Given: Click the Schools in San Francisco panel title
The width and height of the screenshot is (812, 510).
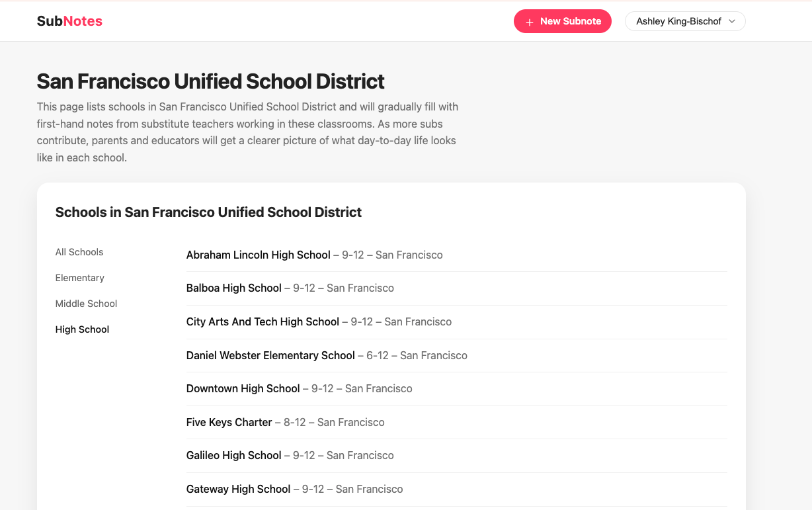Looking at the screenshot, I should point(208,212).
